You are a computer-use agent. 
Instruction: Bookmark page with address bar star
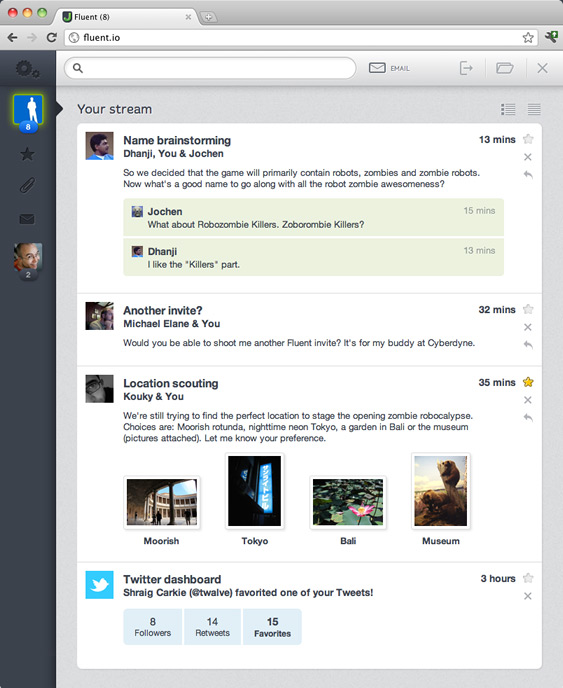point(528,38)
